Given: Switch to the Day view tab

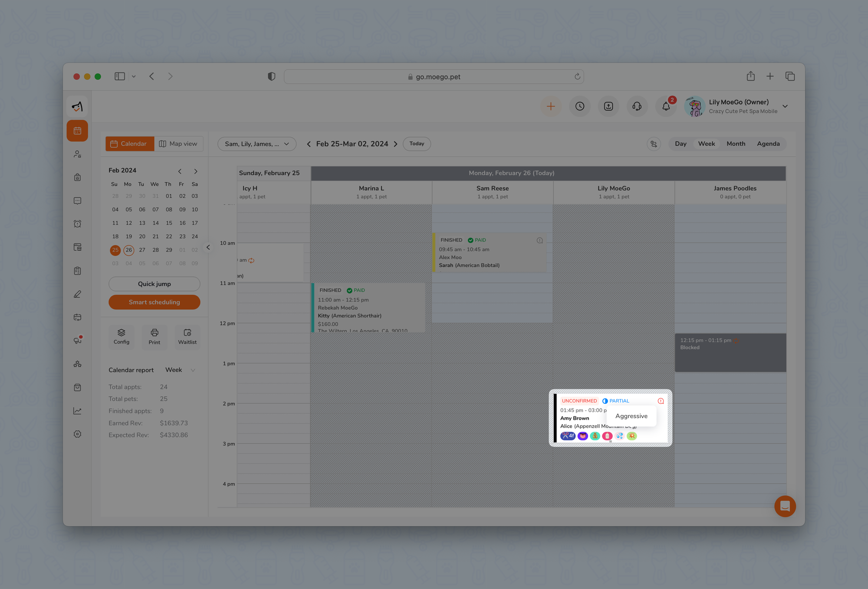Looking at the screenshot, I should click(x=681, y=144).
